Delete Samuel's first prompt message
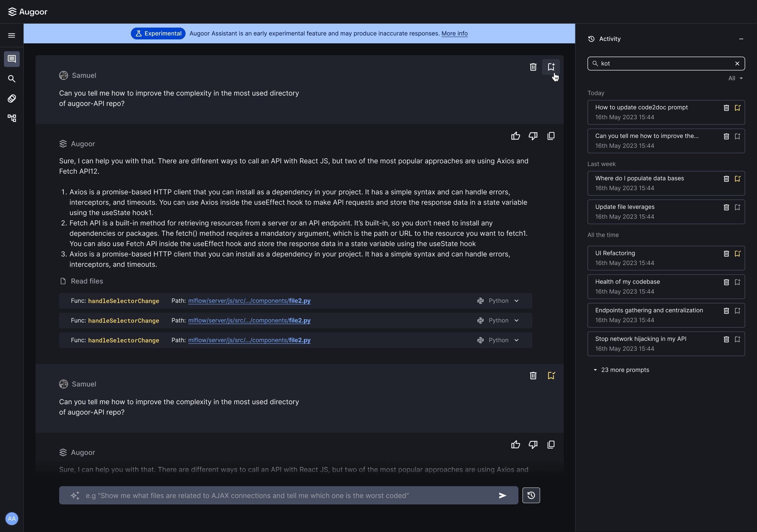 pyautogui.click(x=533, y=67)
